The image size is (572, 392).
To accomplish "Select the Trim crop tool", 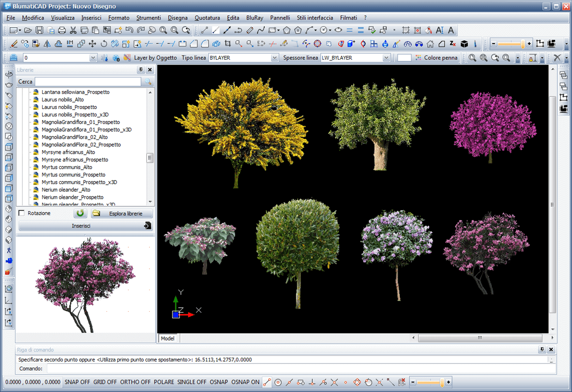I will tap(227, 44).
